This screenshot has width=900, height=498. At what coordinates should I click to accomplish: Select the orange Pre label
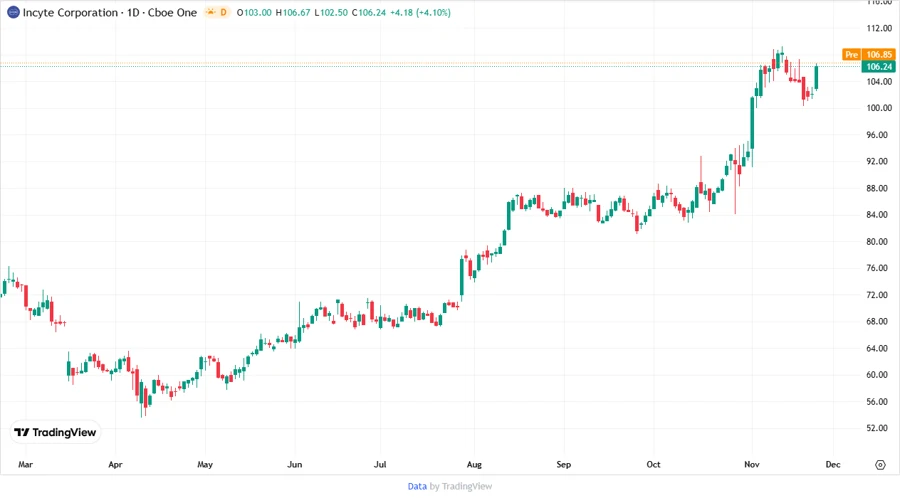[851, 55]
